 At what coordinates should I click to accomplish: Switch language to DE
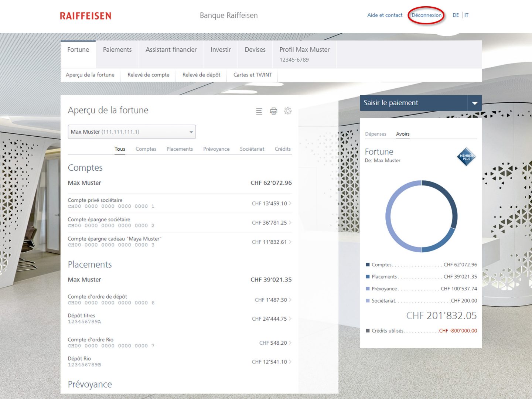click(x=456, y=16)
